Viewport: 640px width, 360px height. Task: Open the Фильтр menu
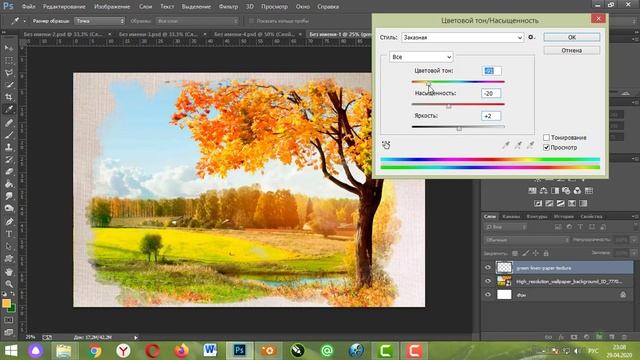(x=228, y=7)
